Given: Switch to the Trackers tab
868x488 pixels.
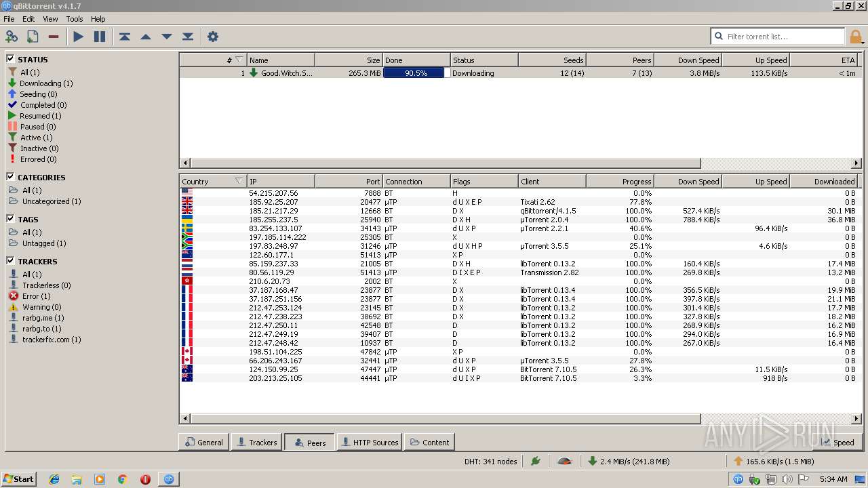Looking at the screenshot, I should tap(256, 443).
